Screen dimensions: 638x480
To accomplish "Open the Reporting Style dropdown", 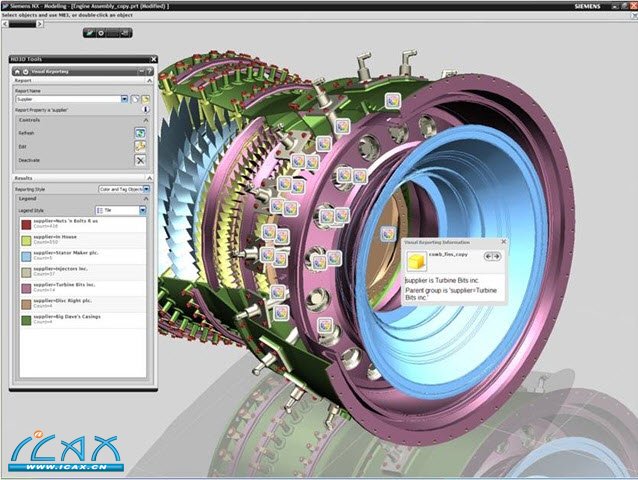I will point(146,189).
